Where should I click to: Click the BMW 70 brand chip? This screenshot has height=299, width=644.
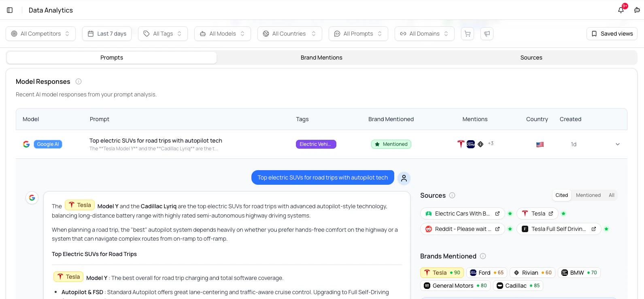(579, 273)
